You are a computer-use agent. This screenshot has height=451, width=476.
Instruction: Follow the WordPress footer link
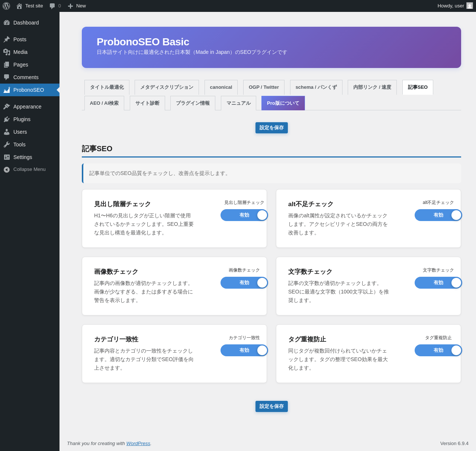(138, 444)
